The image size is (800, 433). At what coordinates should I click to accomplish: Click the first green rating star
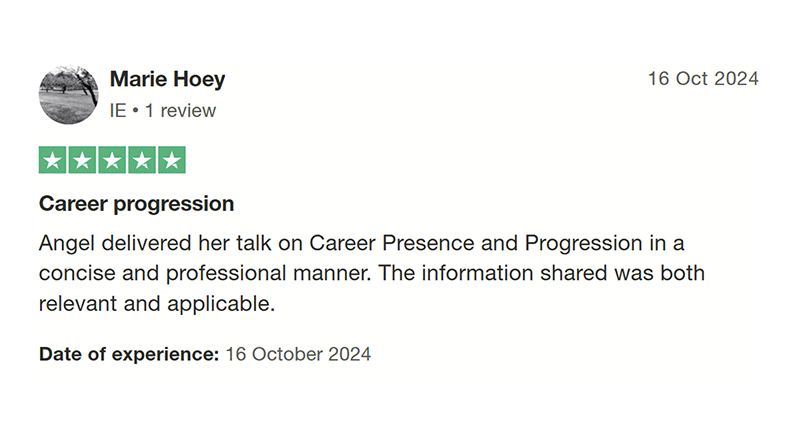(x=53, y=160)
